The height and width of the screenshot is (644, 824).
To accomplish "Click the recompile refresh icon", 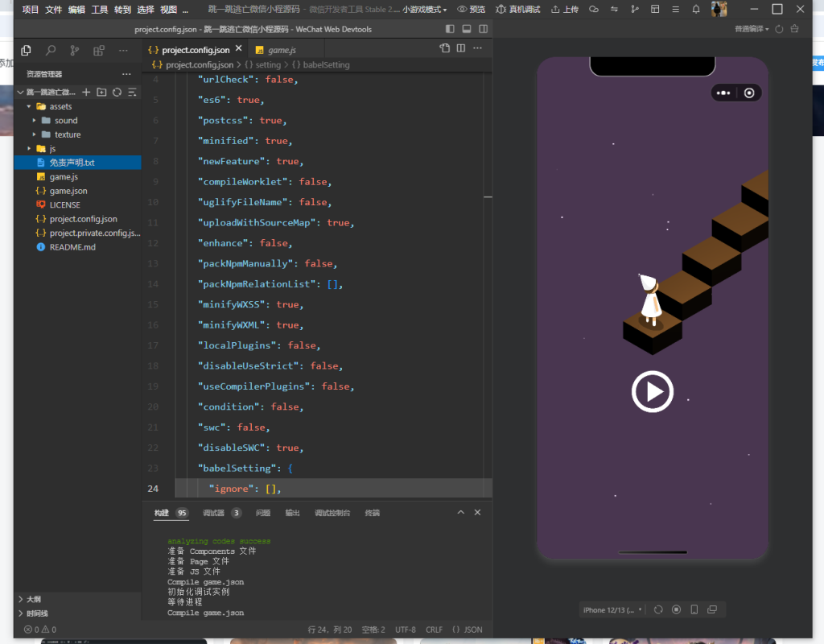I will [779, 29].
